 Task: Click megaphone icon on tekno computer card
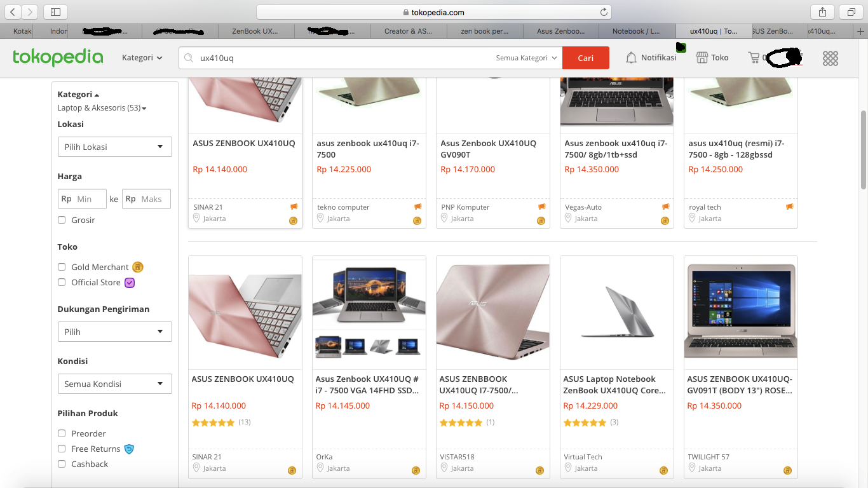pos(417,207)
